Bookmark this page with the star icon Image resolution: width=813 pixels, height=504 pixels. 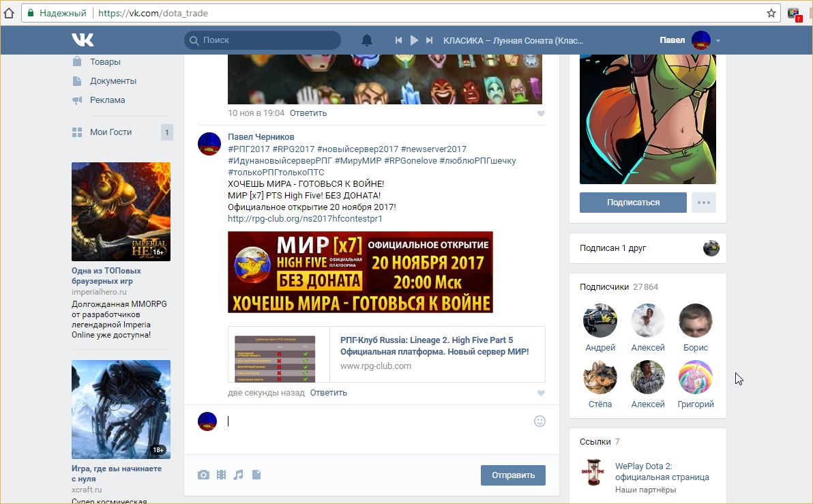tap(771, 13)
